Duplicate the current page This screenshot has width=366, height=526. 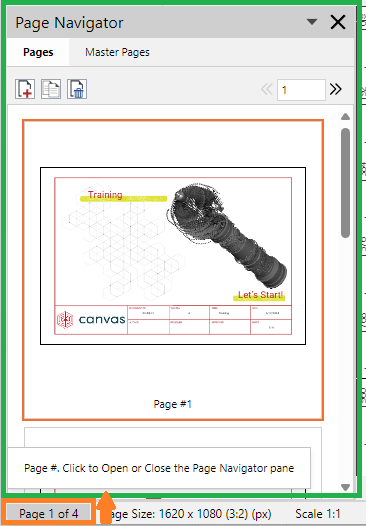(x=51, y=89)
